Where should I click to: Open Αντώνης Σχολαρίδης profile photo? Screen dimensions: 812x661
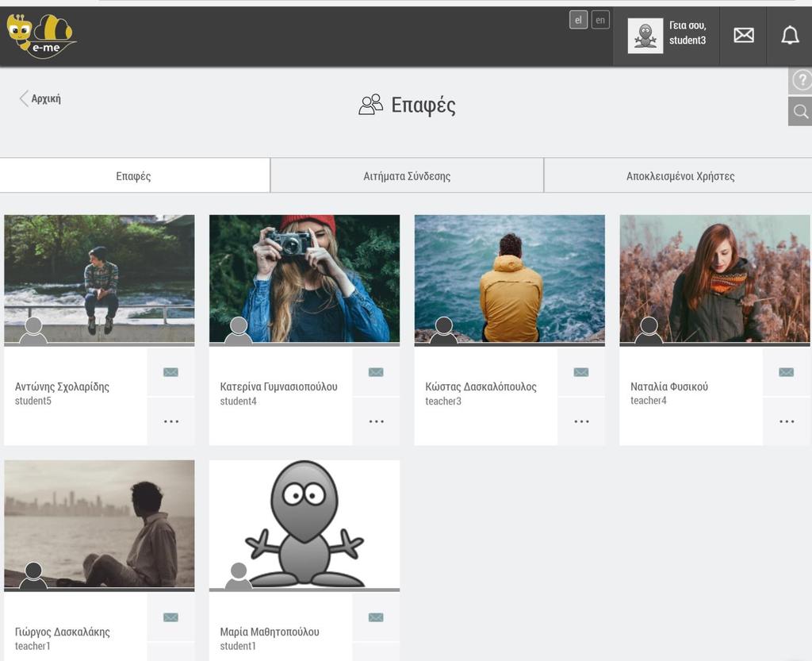coord(99,279)
